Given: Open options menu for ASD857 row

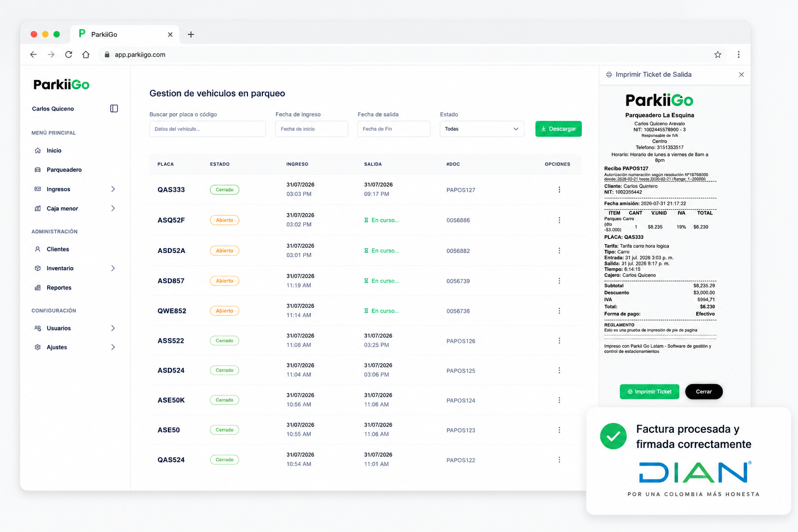Looking at the screenshot, I should click(x=559, y=281).
